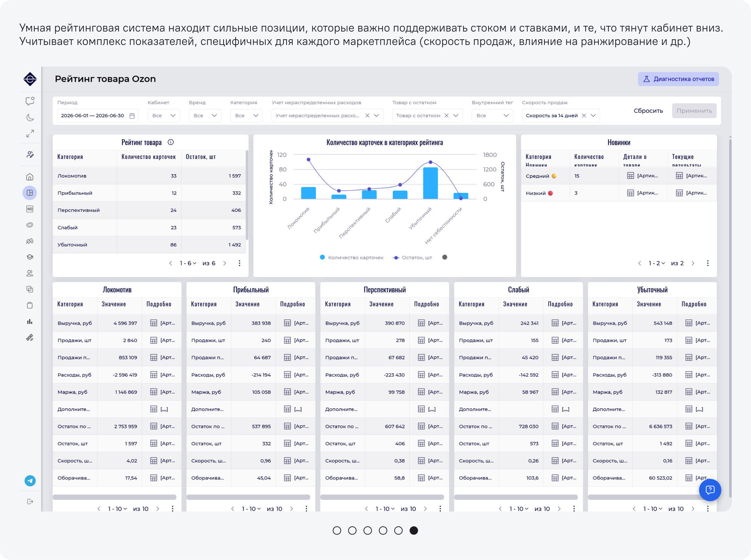Click the logout icon at sidebar bottom
Image resolution: width=751 pixels, height=560 pixels.
[30, 502]
